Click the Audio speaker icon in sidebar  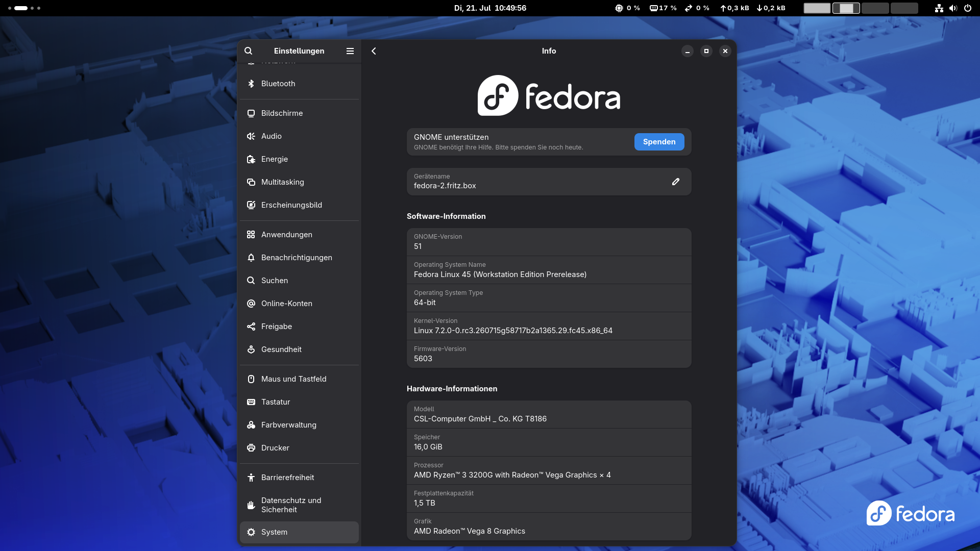click(251, 136)
